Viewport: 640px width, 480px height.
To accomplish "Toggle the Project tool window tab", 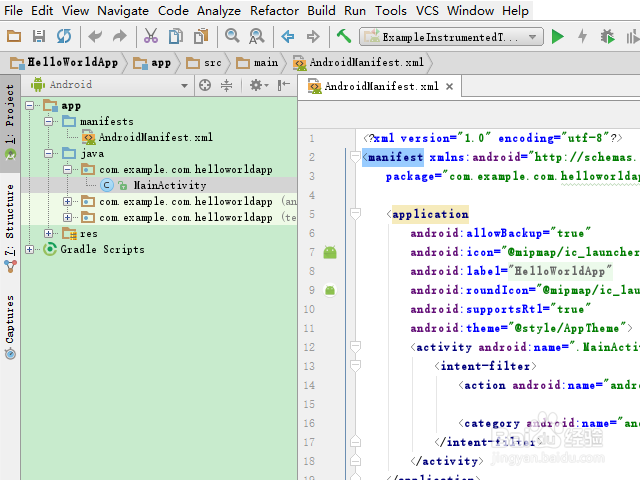I will pyautogui.click(x=10, y=122).
